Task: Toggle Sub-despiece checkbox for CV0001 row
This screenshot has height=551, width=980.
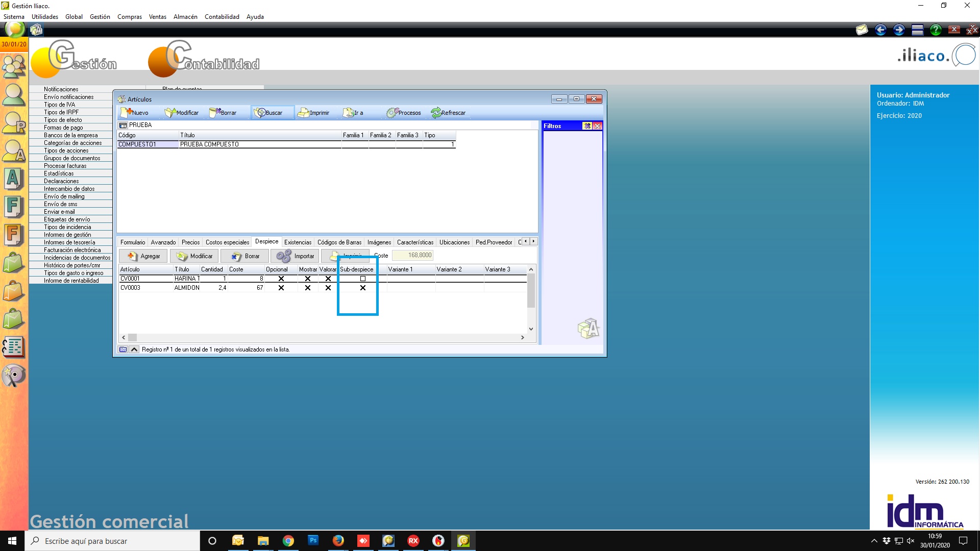Action: [x=363, y=279]
